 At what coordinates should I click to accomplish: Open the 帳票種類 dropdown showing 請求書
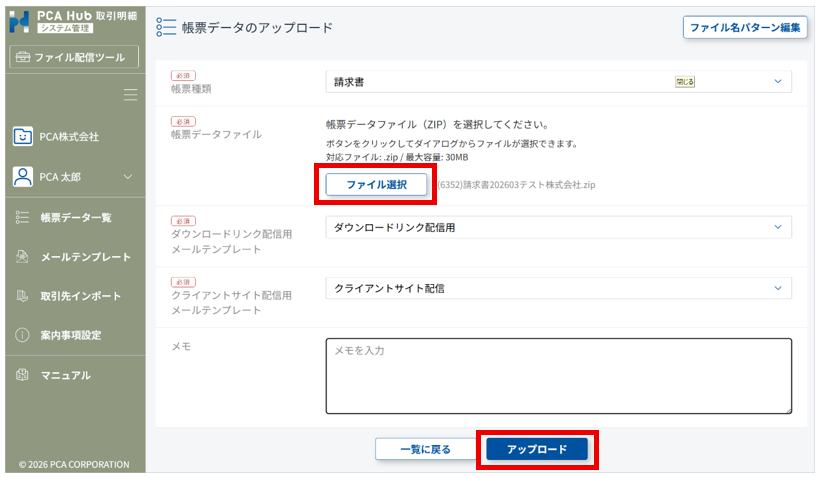coord(558,81)
